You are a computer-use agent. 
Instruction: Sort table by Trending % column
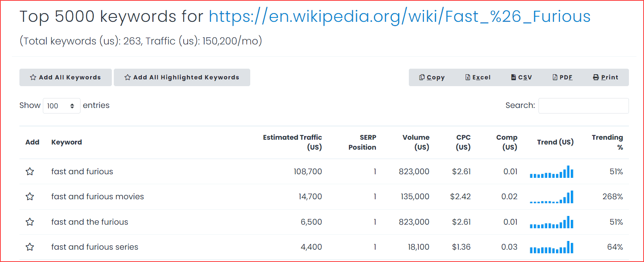[607, 142]
